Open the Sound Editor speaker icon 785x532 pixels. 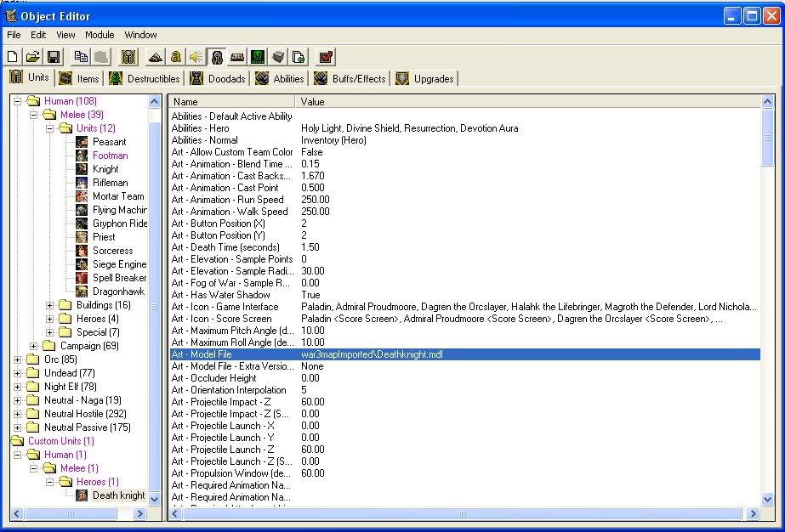point(196,57)
